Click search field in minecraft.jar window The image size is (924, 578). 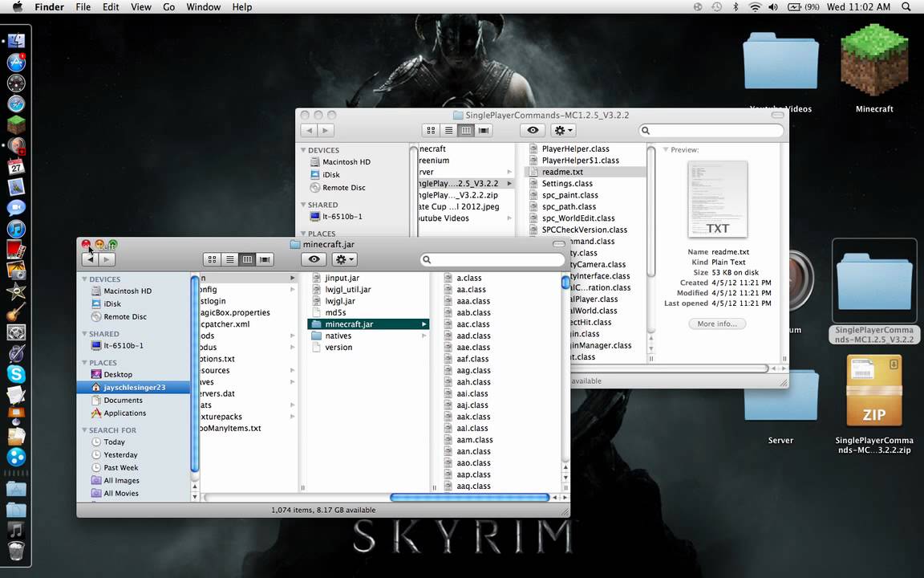492,259
